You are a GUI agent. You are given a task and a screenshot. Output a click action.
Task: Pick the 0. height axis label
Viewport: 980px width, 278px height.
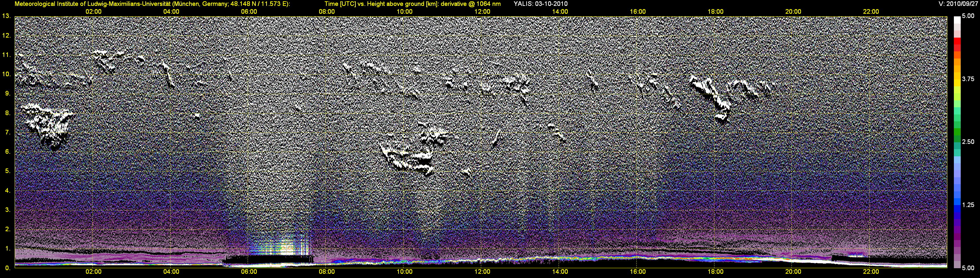pyautogui.click(x=7, y=268)
